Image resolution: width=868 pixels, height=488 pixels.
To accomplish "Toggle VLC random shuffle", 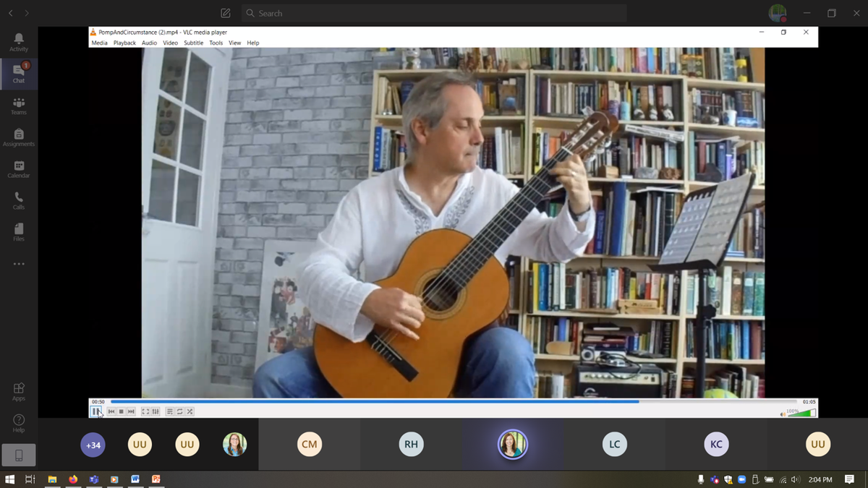I will (190, 411).
